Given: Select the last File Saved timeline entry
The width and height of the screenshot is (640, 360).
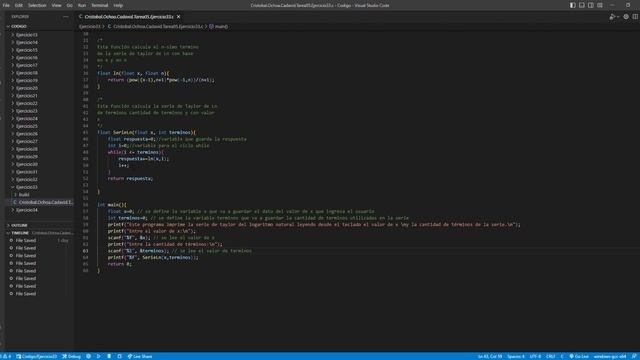Looking at the screenshot, I should (40, 293).
